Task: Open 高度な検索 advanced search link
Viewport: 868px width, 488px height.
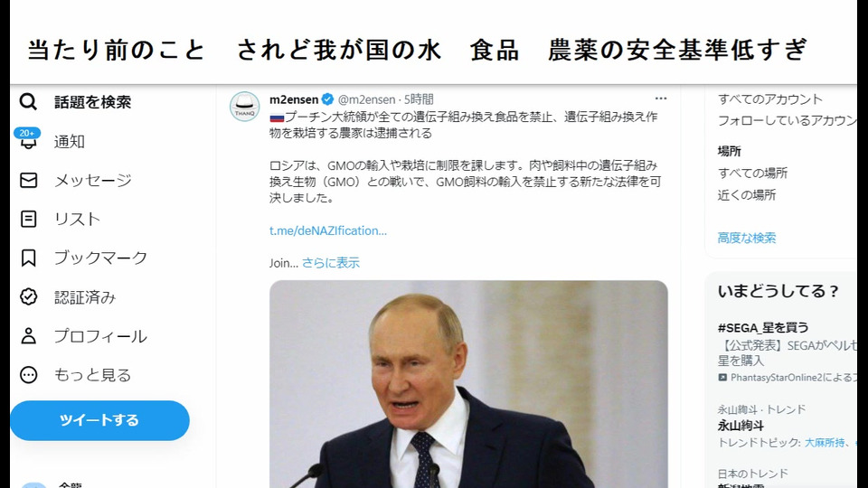Action: click(747, 238)
